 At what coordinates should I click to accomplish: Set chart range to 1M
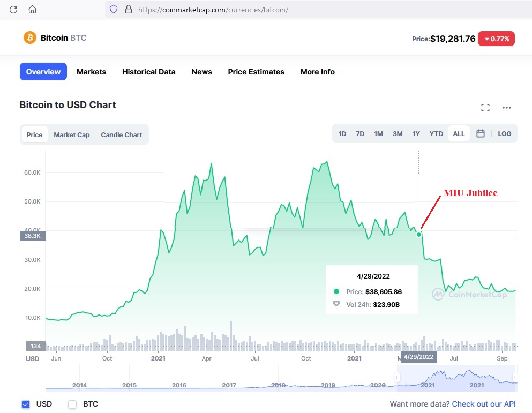[378, 134]
